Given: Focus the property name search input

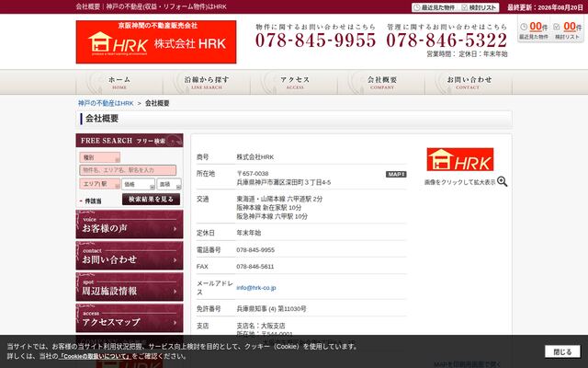Looking at the screenshot, I should tap(128, 170).
